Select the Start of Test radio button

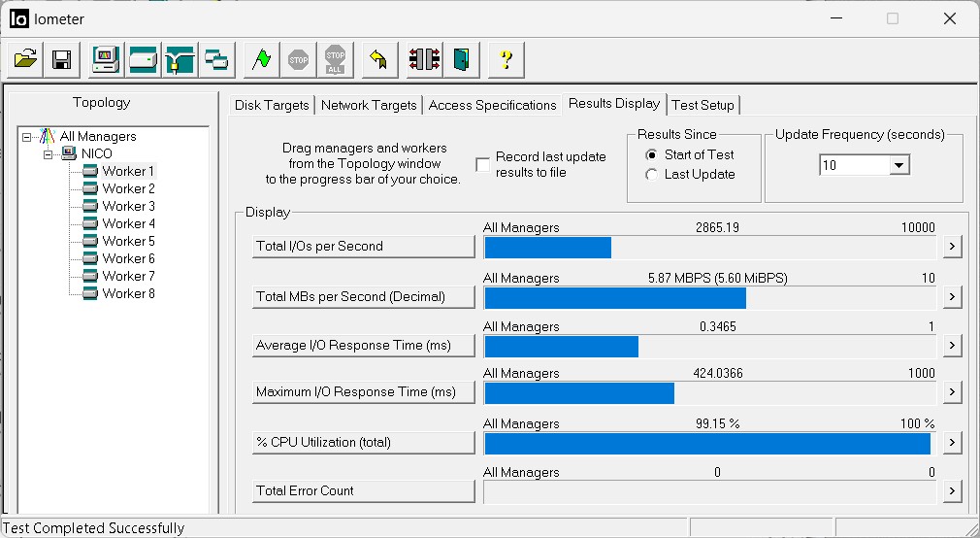coord(652,155)
